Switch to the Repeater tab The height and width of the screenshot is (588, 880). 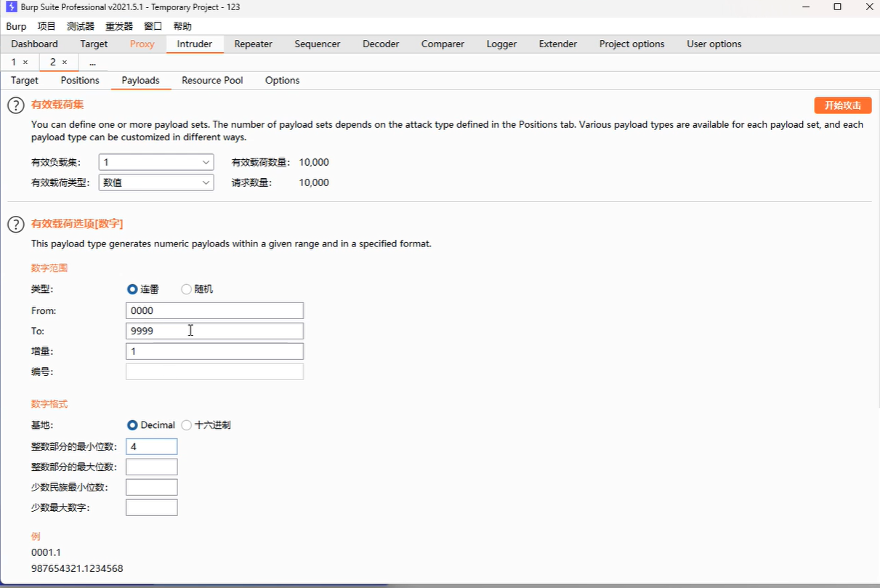pos(254,44)
